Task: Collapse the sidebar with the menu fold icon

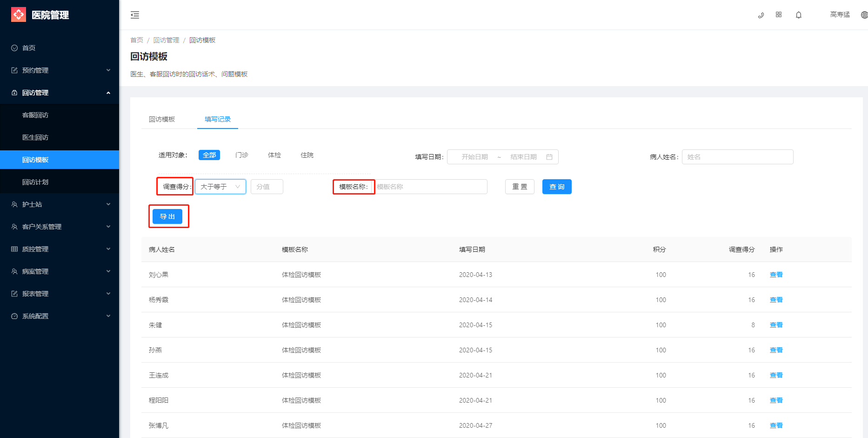Action: (135, 15)
